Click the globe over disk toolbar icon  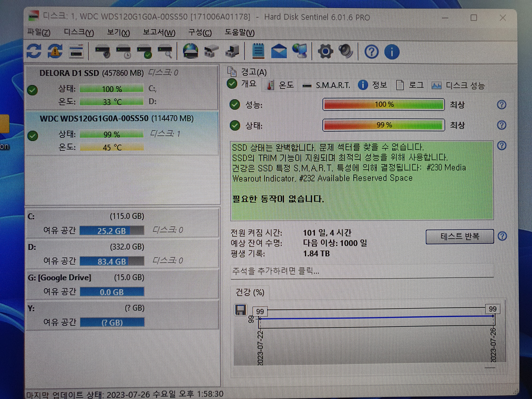pos(191,51)
